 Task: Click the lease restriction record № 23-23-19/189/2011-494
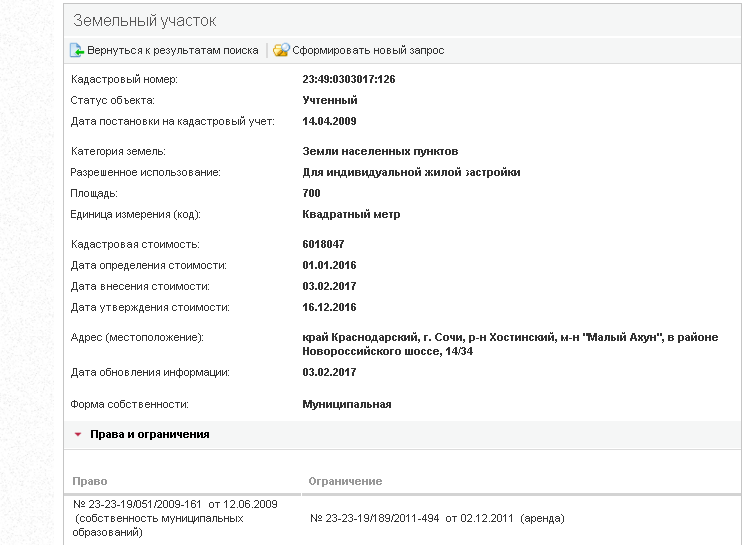[437, 518]
